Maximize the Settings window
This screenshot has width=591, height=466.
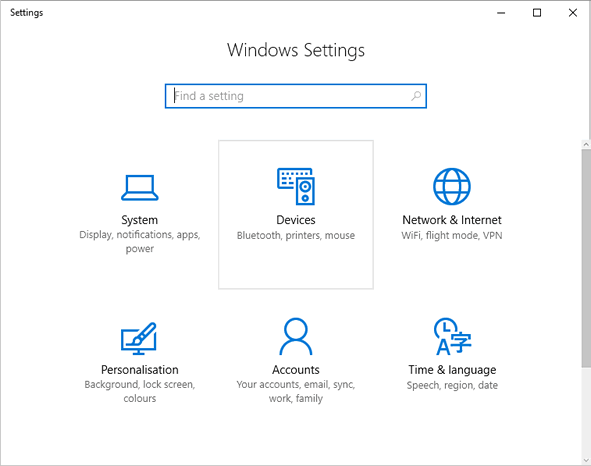click(537, 13)
